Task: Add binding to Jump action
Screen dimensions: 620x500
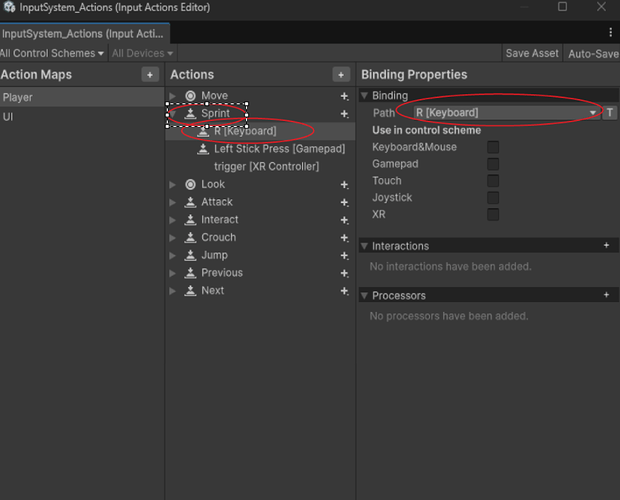Action: (x=345, y=256)
